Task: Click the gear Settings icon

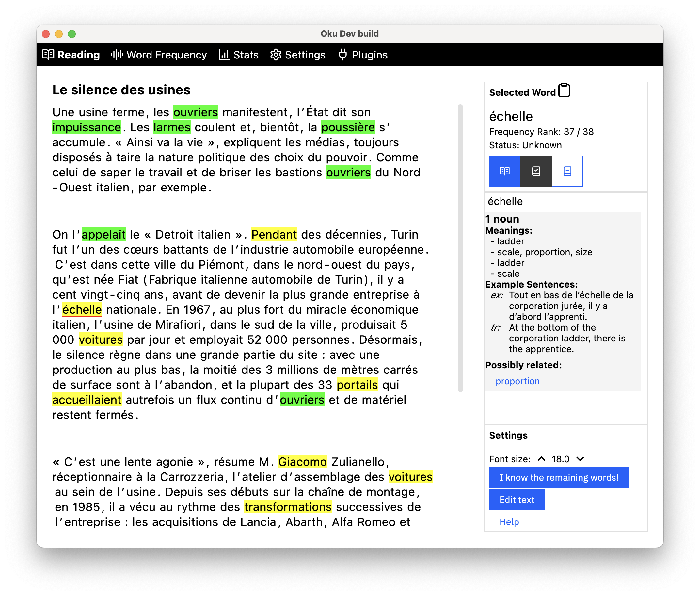Action: pos(276,54)
